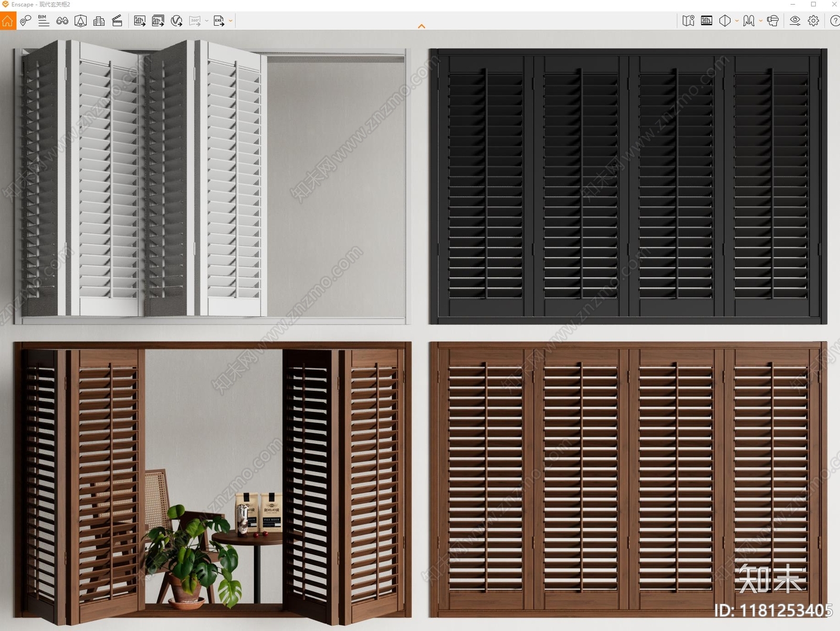Expand the panorama export dropdown arrow

206,21
